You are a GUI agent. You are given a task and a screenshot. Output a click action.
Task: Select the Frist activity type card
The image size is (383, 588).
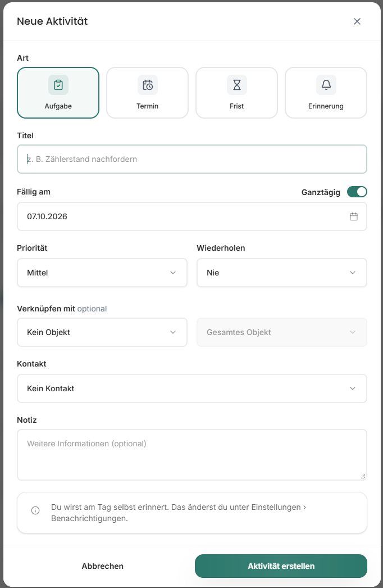point(236,93)
